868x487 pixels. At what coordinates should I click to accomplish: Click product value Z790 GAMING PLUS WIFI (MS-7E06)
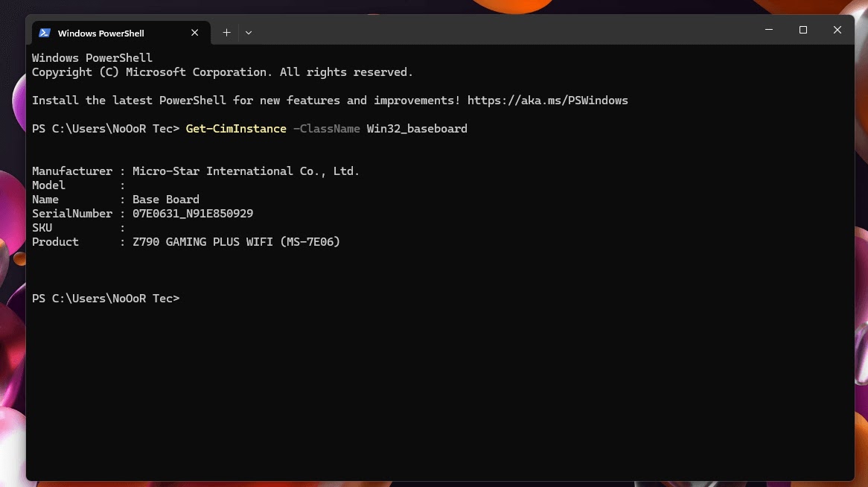237,242
